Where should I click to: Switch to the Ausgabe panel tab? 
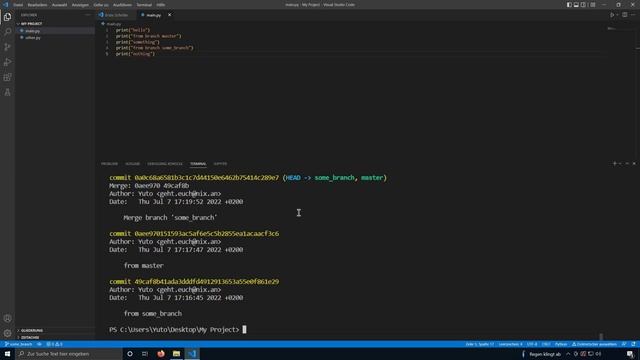(x=132, y=164)
